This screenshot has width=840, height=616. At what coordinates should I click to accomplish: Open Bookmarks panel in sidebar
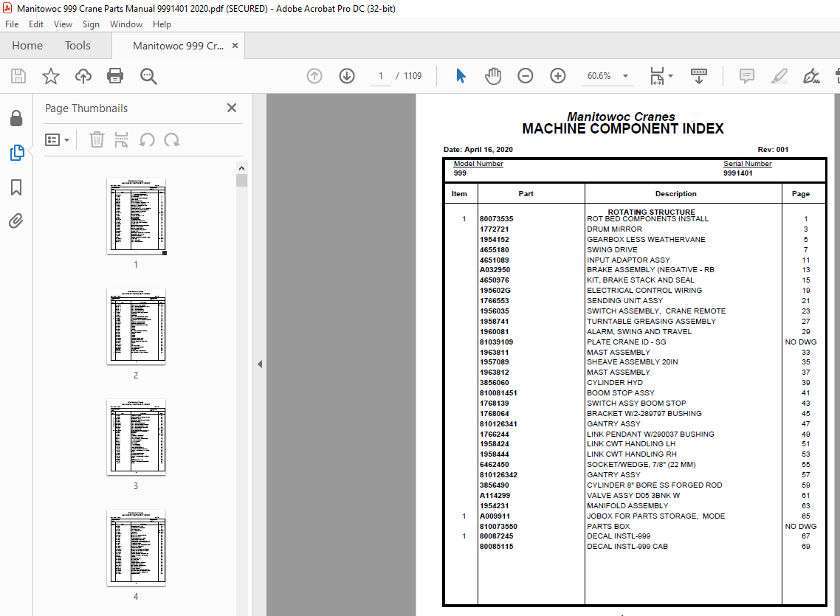pyautogui.click(x=16, y=187)
